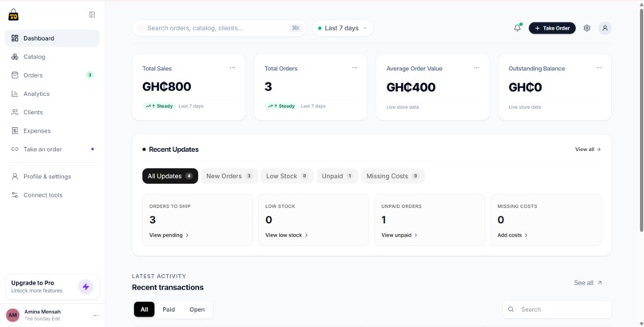The height and width of the screenshot is (327, 644).
Task: Open the Last 7 days date range dropdown
Action: point(343,28)
